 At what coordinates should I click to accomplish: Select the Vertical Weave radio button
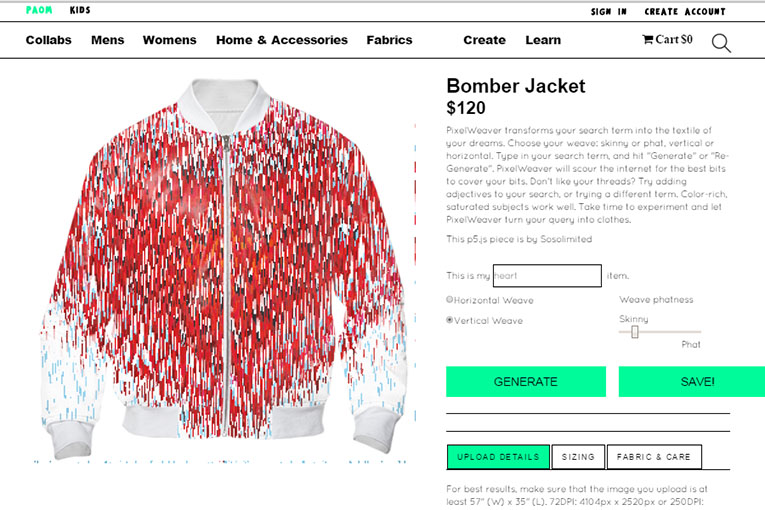coord(449,320)
